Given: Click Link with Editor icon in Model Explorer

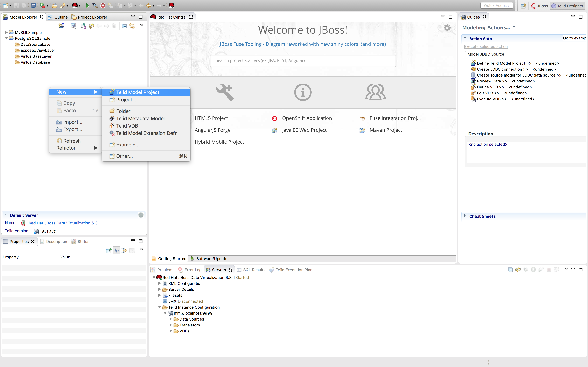Looking at the screenshot, I should (x=132, y=26).
